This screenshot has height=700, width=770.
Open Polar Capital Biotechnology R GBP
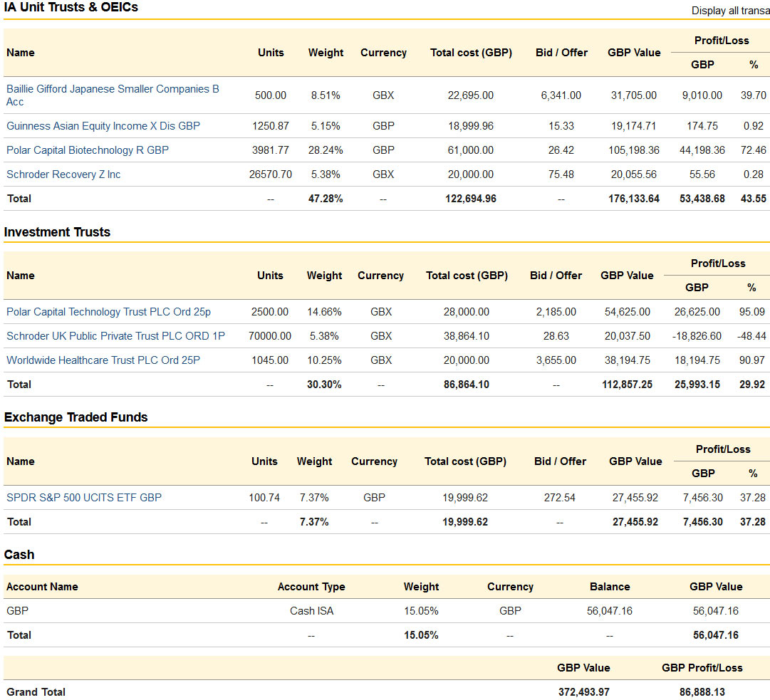point(88,150)
